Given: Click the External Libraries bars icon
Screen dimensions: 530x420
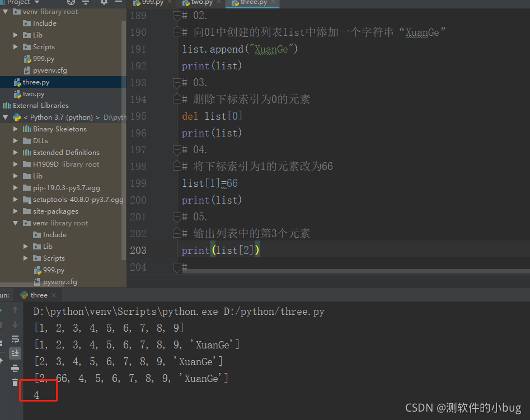Looking at the screenshot, I should coord(7,106).
